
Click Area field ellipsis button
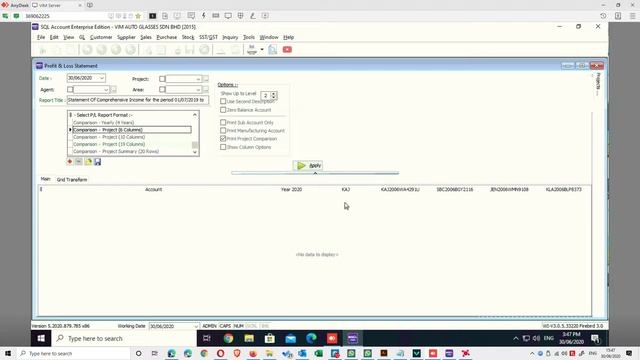(x=206, y=89)
